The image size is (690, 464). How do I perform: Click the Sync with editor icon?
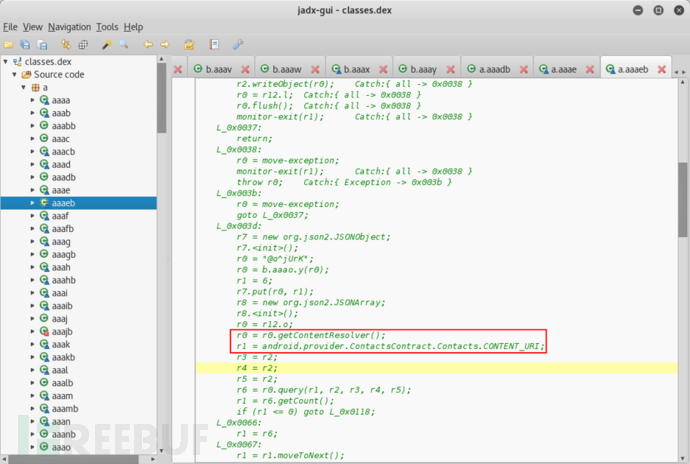coord(66,45)
